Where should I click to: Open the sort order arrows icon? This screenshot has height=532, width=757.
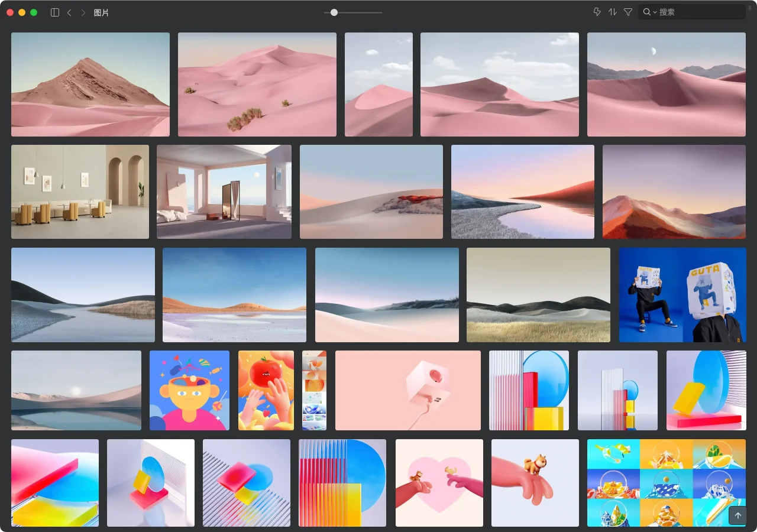[613, 12]
